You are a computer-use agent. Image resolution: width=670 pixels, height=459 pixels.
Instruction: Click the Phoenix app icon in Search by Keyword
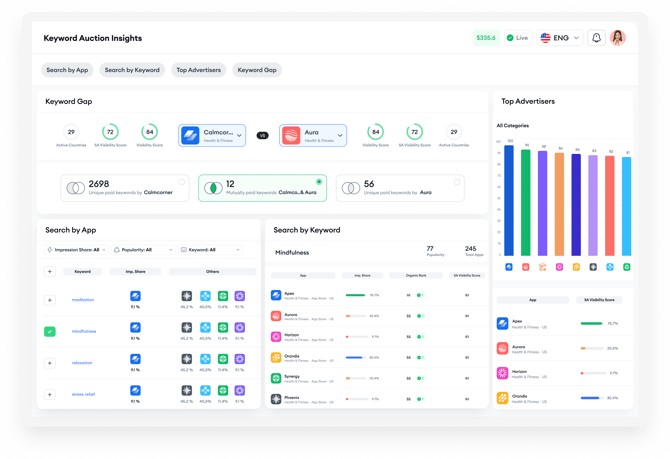click(276, 397)
